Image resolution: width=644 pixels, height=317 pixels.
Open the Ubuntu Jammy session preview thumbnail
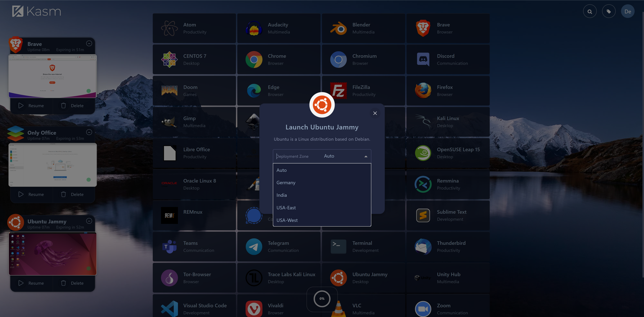tap(53, 254)
